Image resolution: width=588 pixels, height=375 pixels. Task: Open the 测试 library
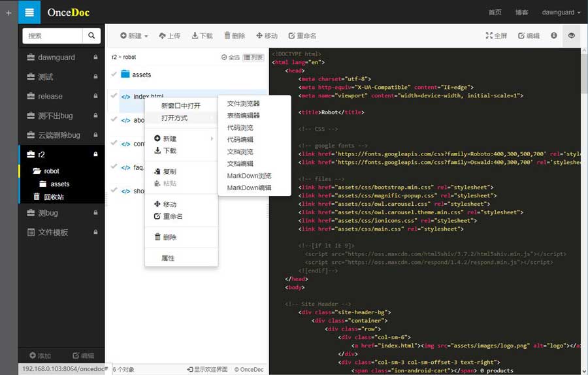tap(45, 76)
